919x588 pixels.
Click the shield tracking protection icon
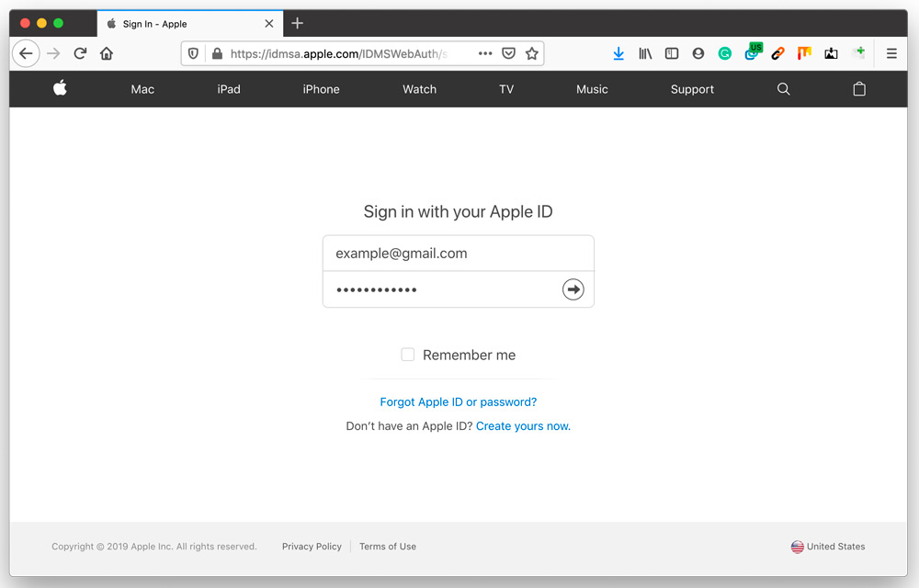coord(193,53)
